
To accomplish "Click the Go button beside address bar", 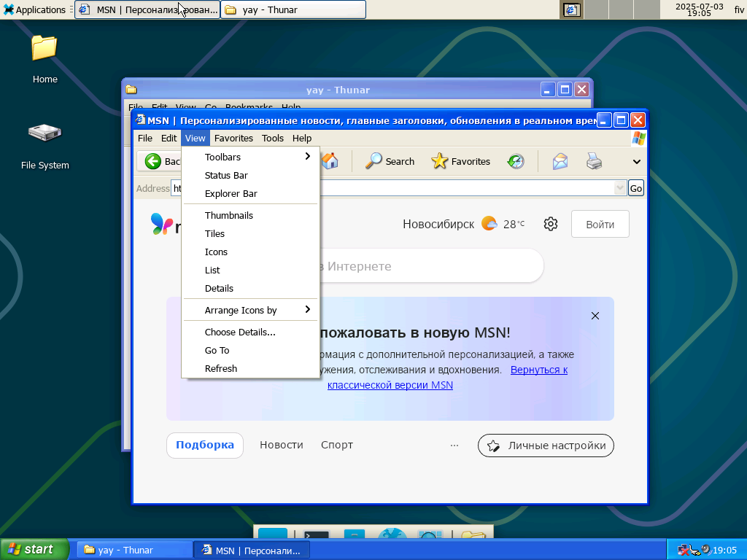I will (636, 188).
